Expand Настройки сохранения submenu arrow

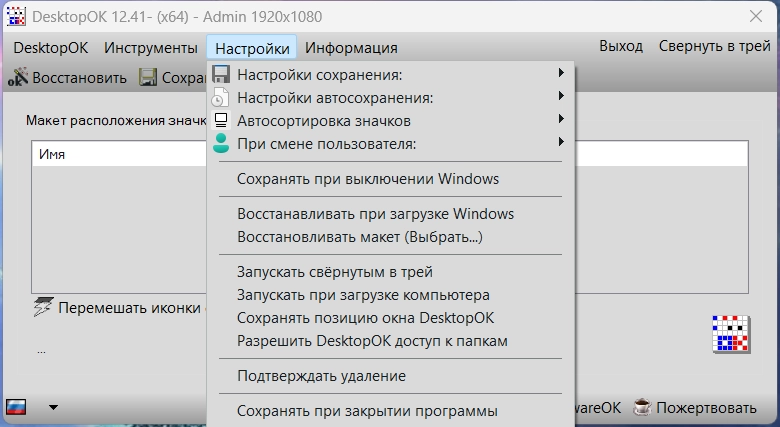(x=561, y=73)
